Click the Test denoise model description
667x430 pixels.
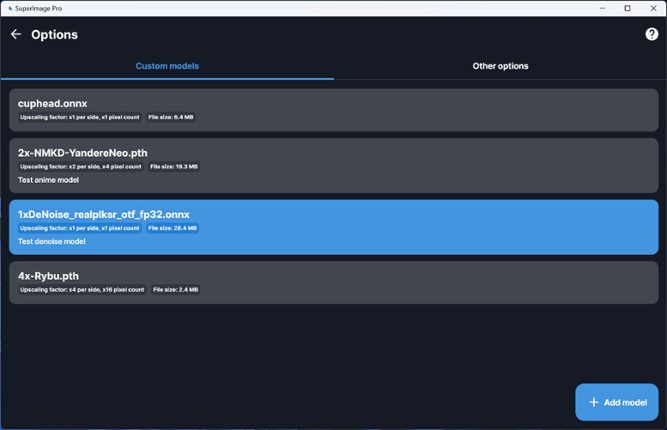pyautogui.click(x=52, y=241)
